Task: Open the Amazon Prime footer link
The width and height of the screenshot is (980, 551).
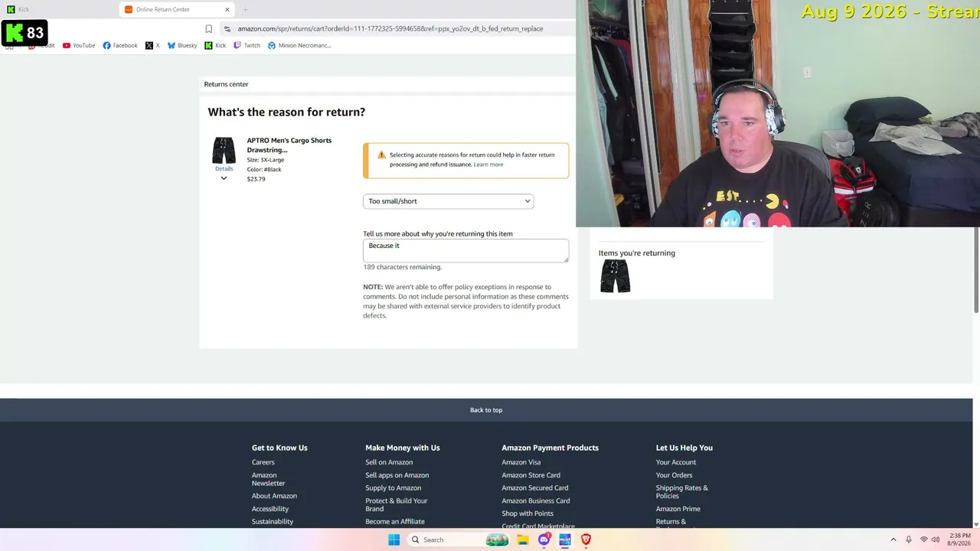Action: pos(678,509)
